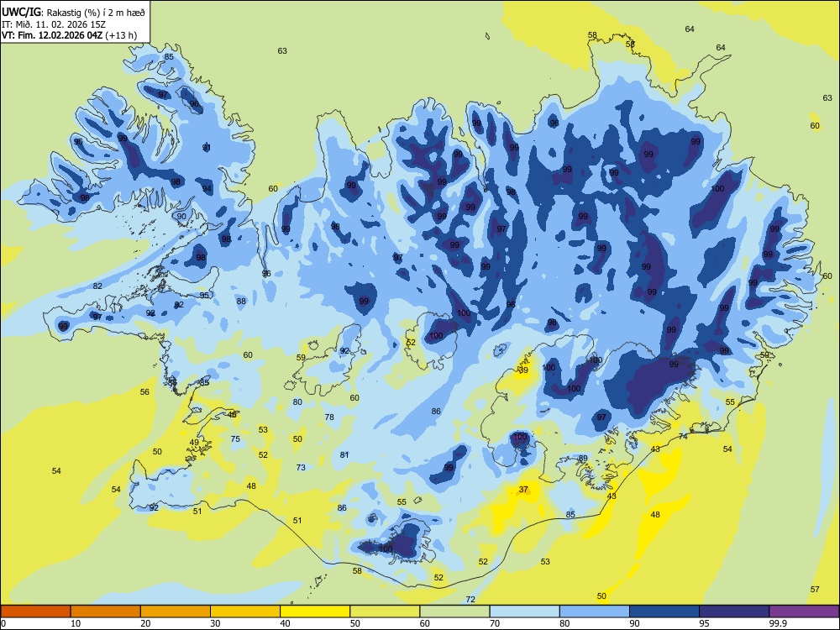Choose the pale blue 70–80 legend swatch
The image size is (840, 630).
point(524,612)
